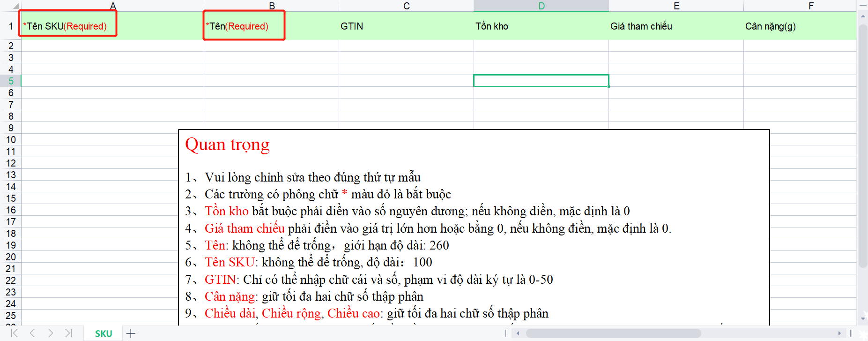Click the previous sheet arrow
The width and height of the screenshot is (868, 341).
coord(32,333)
